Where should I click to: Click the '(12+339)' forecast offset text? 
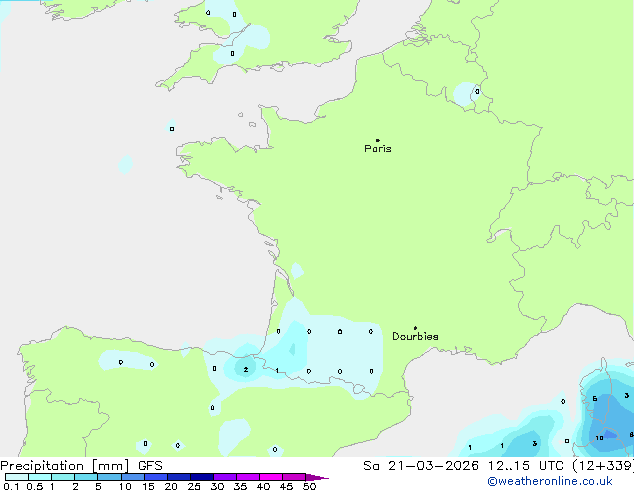[603, 466]
